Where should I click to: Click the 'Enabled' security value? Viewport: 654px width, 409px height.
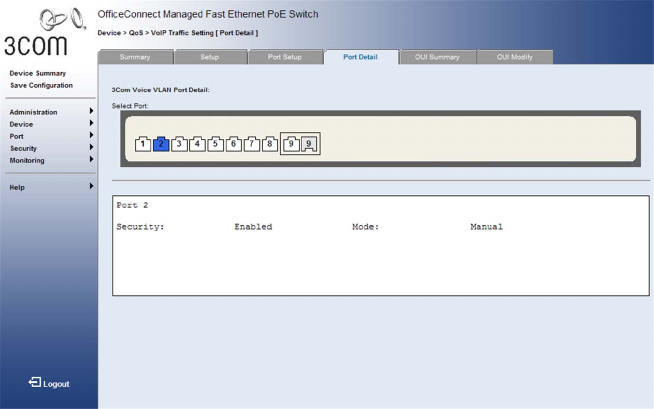point(253,227)
